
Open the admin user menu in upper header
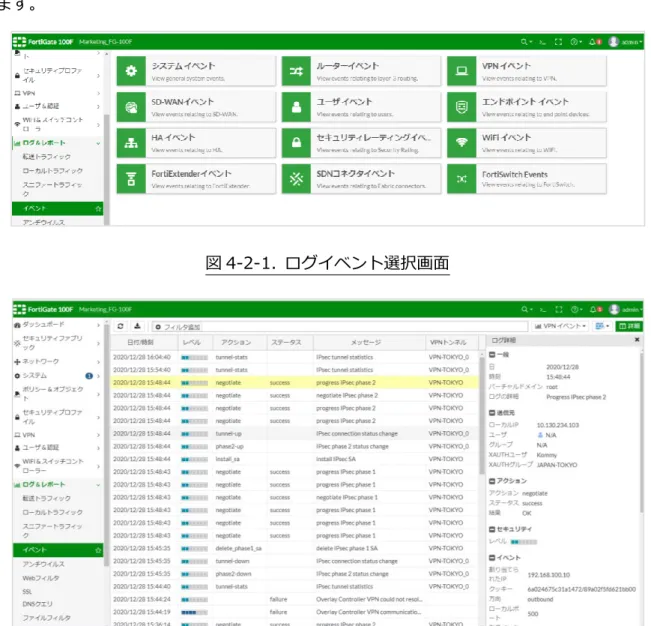click(625, 42)
